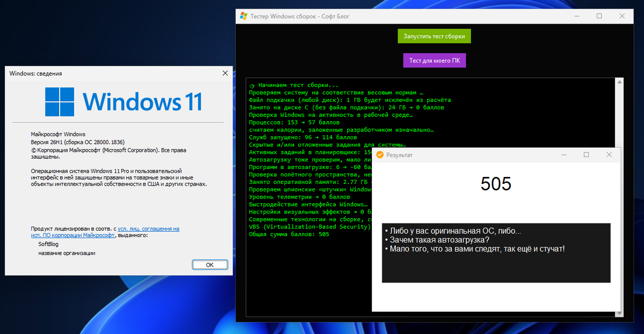The height and width of the screenshot is (334, 644).
Task: Click the log scrollbar up arrow
Action: (619, 82)
